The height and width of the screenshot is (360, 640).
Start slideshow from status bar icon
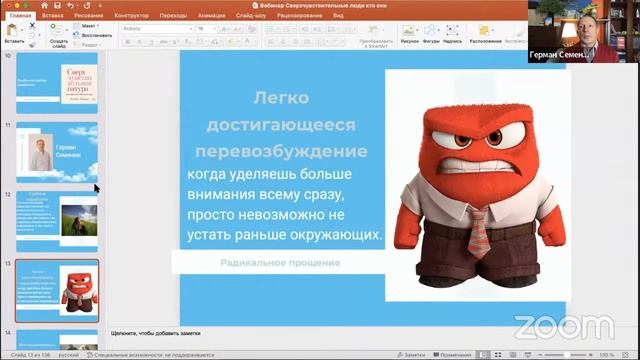(x=528, y=355)
